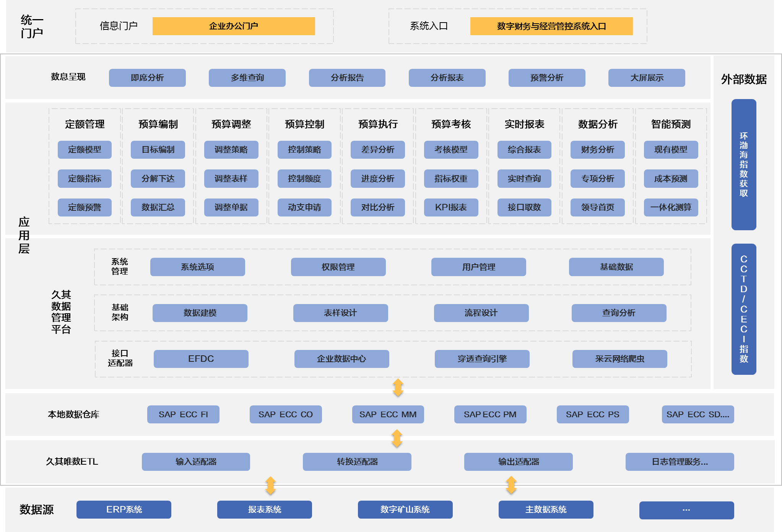782x532 pixels.
Task: Click the ellipsis data source block
Action: [x=686, y=510]
